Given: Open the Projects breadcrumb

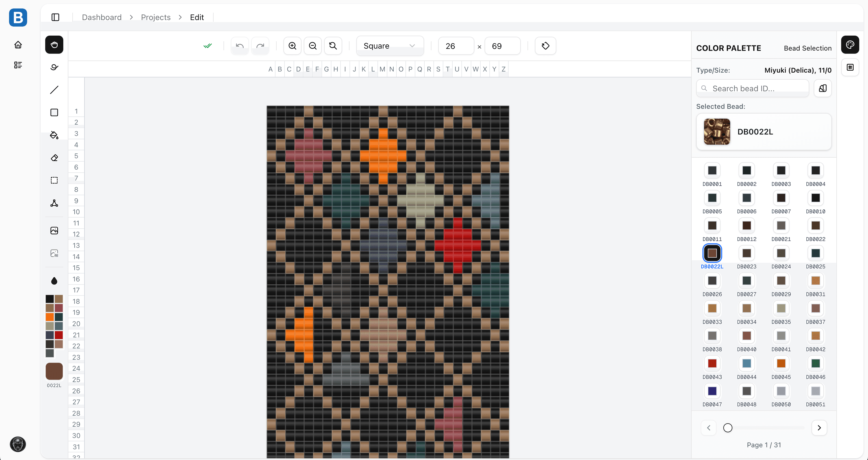Looking at the screenshot, I should 155,17.
